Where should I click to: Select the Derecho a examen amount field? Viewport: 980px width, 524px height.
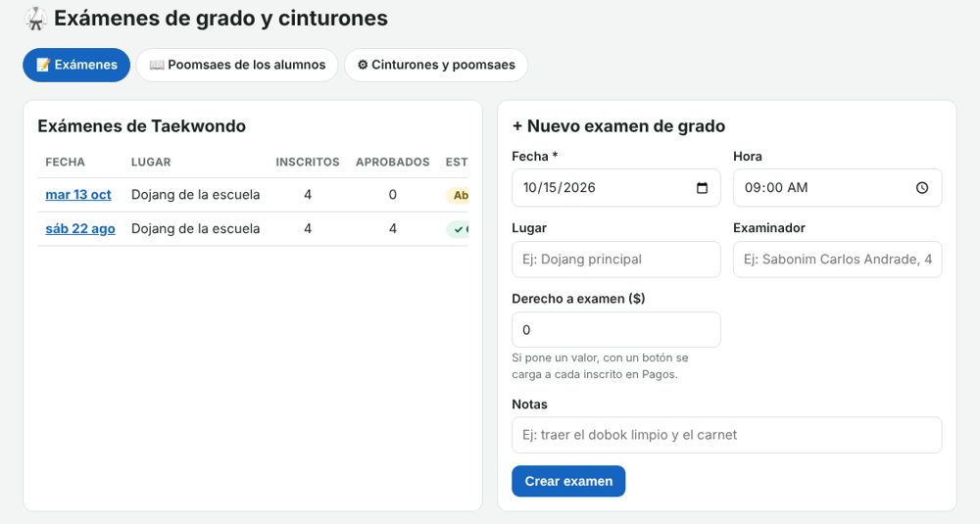pos(615,330)
